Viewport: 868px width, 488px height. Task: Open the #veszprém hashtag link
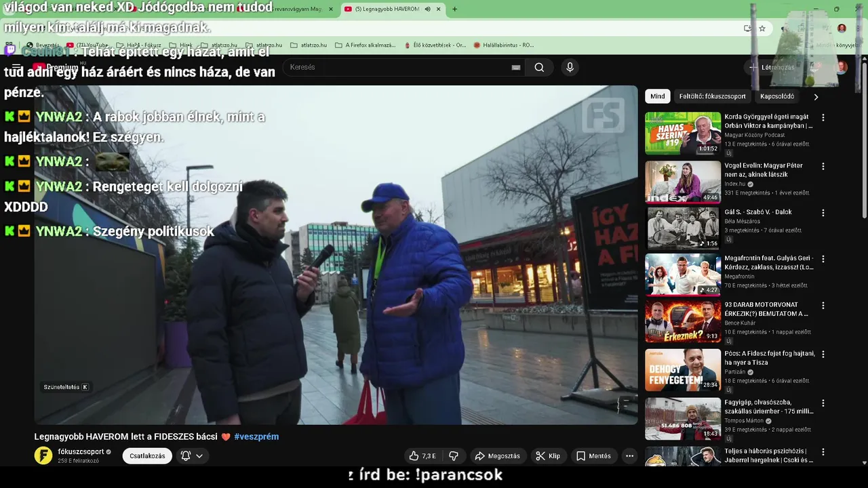click(x=256, y=436)
